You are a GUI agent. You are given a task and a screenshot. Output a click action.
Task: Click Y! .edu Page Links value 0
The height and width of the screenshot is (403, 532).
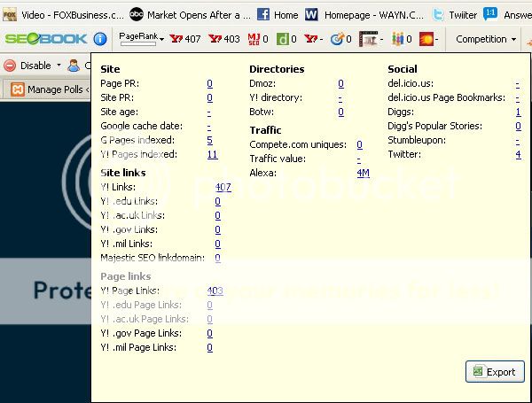pos(209,305)
